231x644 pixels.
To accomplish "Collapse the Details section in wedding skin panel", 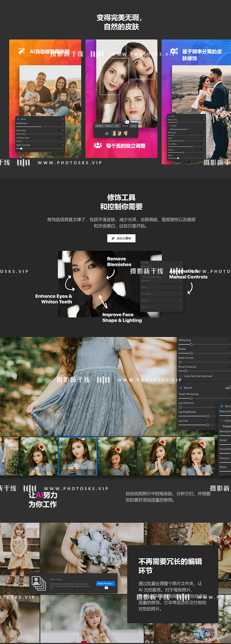I will coord(170,126).
